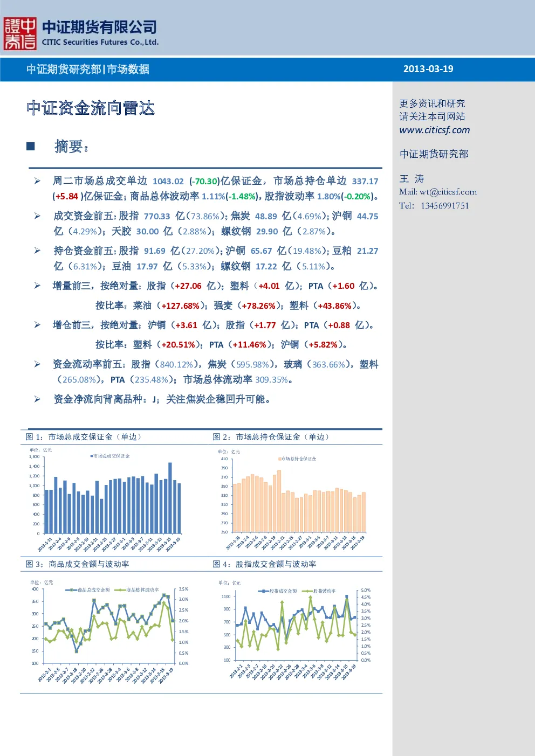535x756 pixels.
Task: Click the phone number 13456991751
Action: click(x=445, y=206)
